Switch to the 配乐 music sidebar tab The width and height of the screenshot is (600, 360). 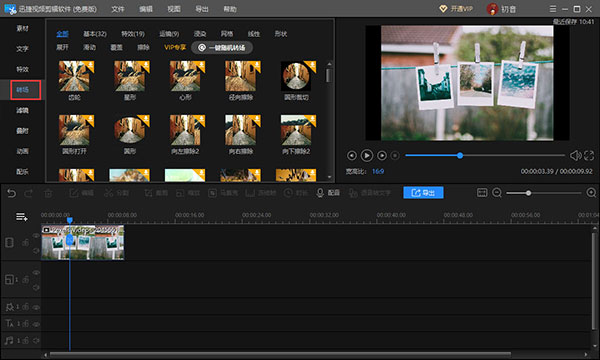point(22,172)
